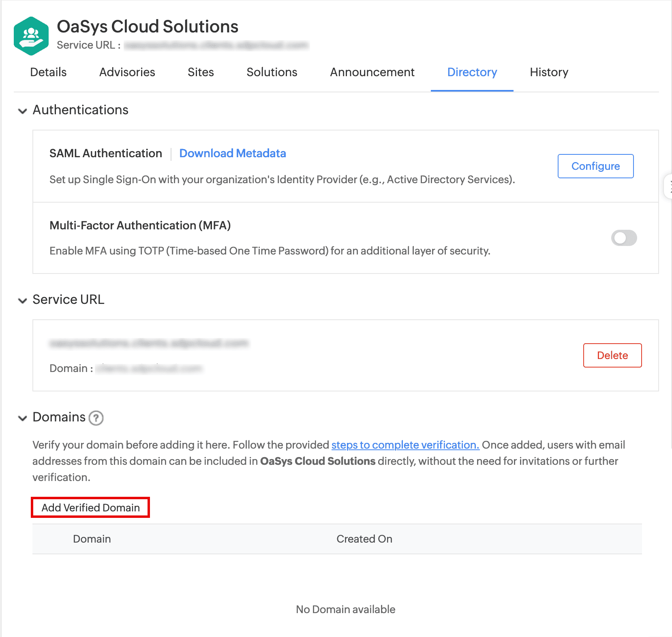Enable the Multi-Factor Authentication toggle
This screenshot has height=637, width=672.
click(x=624, y=238)
